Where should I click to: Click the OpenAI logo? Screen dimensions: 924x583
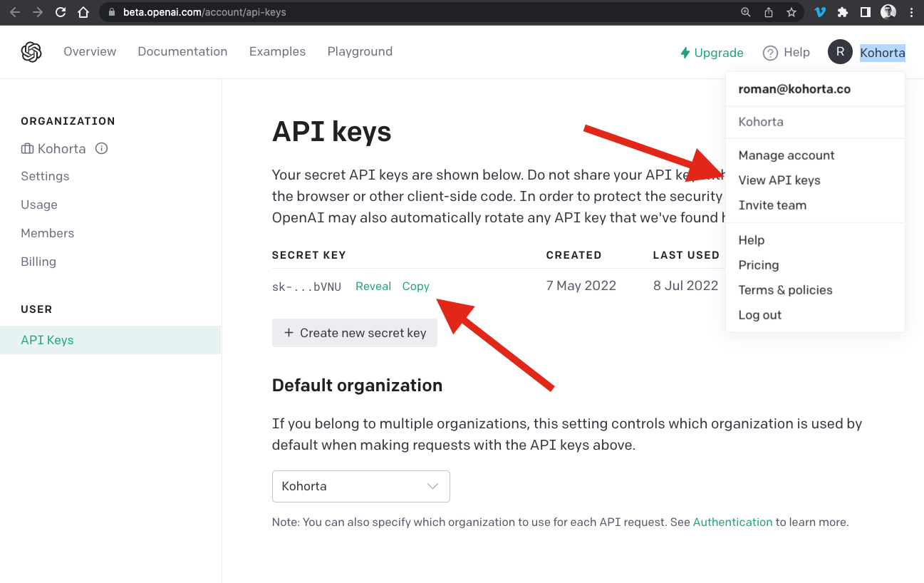30,51
